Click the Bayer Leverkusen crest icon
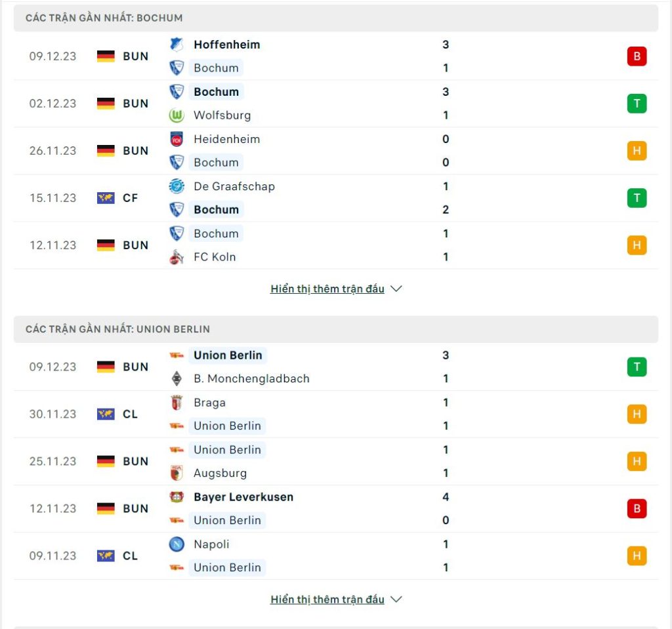 (177, 497)
